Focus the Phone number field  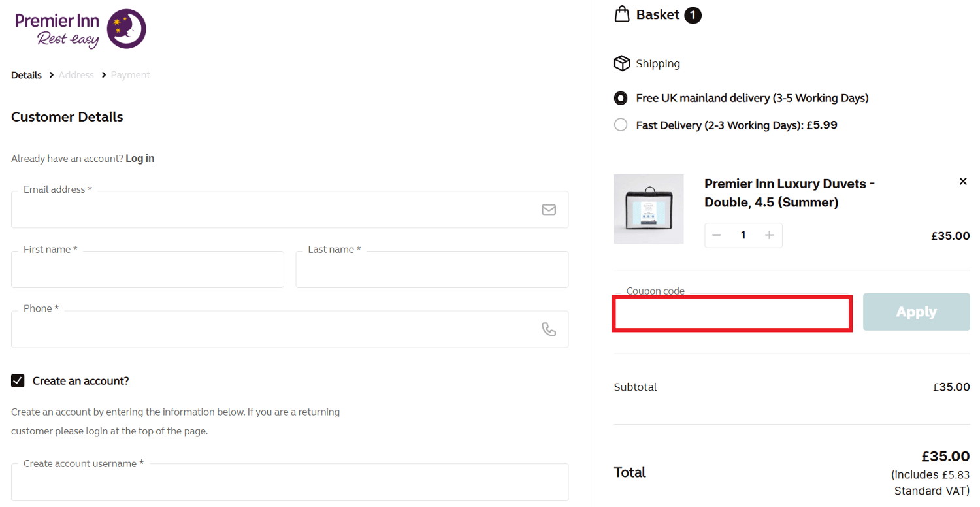(x=289, y=329)
